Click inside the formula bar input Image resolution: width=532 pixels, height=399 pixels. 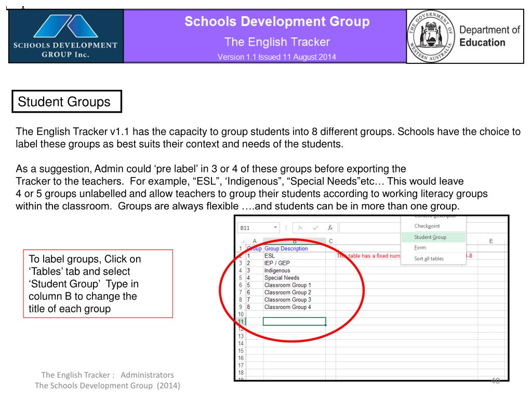coord(370,228)
